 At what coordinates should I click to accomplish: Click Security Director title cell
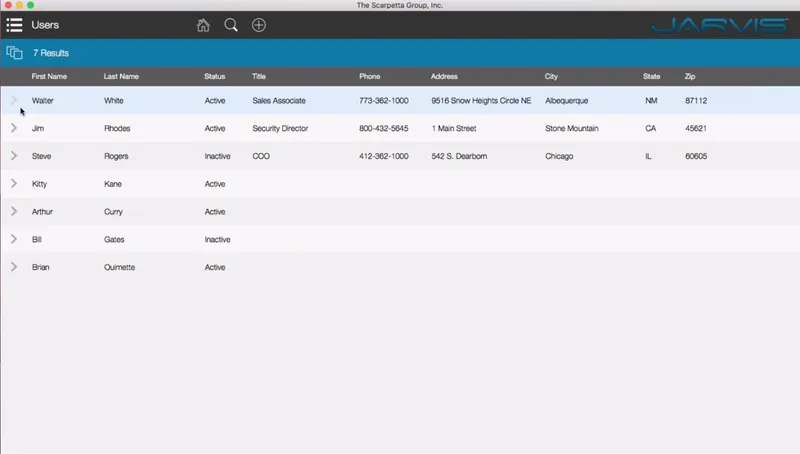point(280,129)
